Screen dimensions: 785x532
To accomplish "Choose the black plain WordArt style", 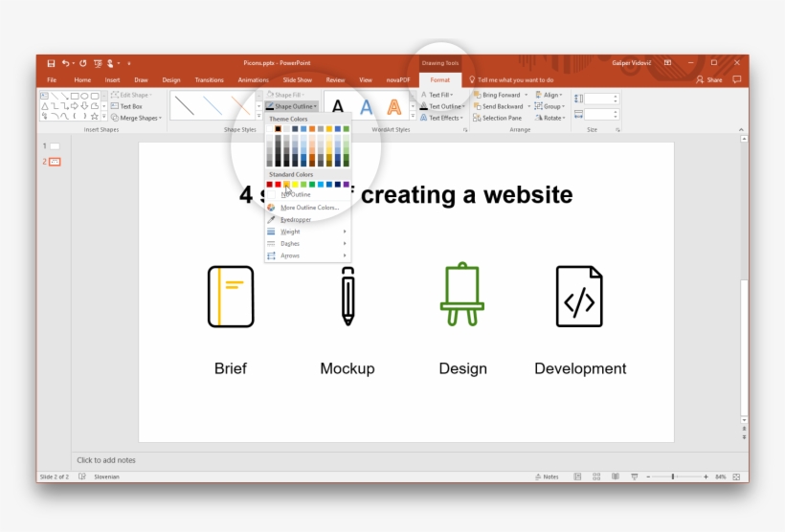I will click(x=338, y=106).
